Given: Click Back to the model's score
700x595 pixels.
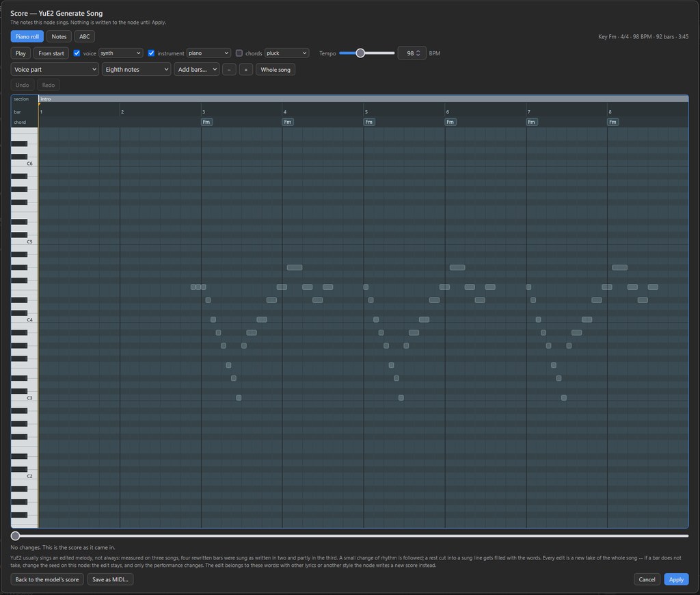Looking at the screenshot, I should click(x=47, y=579).
